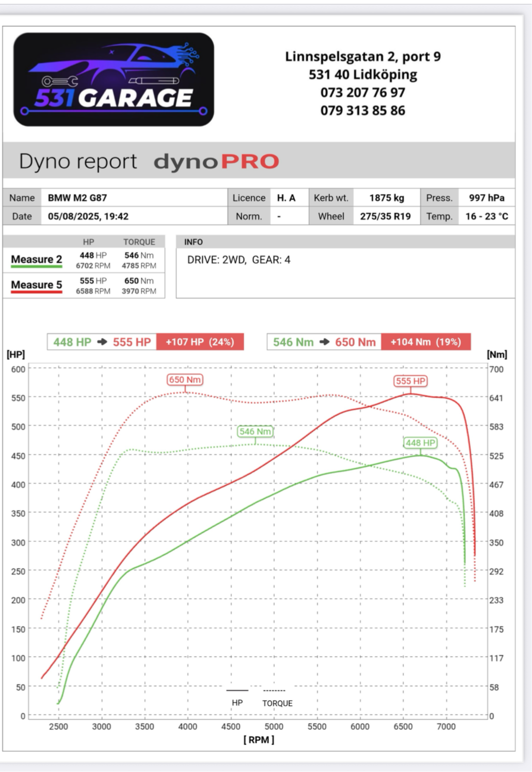
Task: Click the DRIVE: 2WD, GEAR: 4 info text
Action: [239, 260]
